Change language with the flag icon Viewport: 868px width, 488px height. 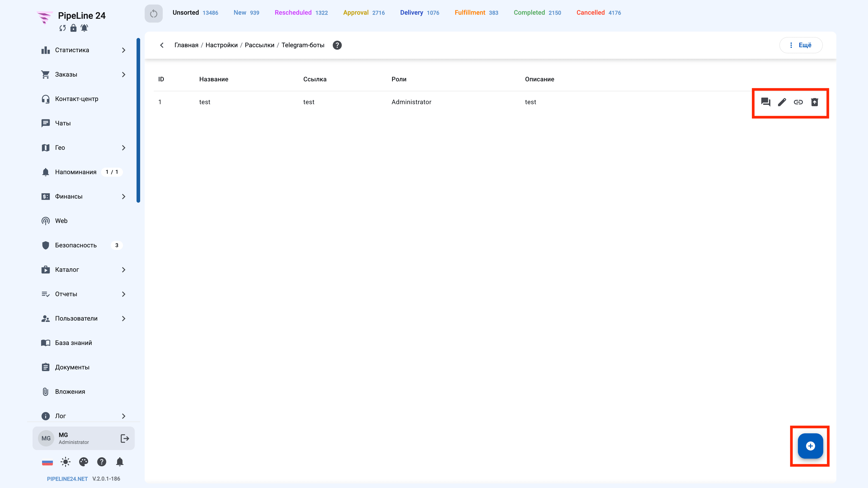tap(47, 462)
